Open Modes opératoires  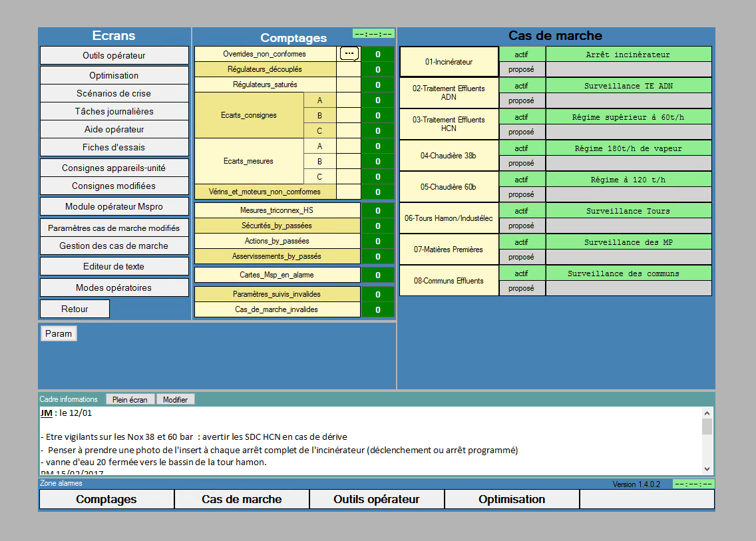click(114, 287)
